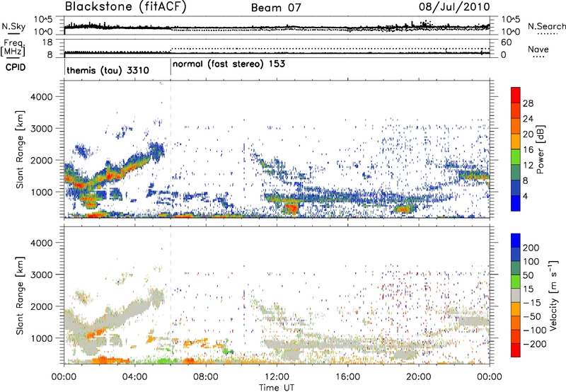The image size is (566, 392).
Task: Click the 'CPID' row label
Action: [16, 67]
